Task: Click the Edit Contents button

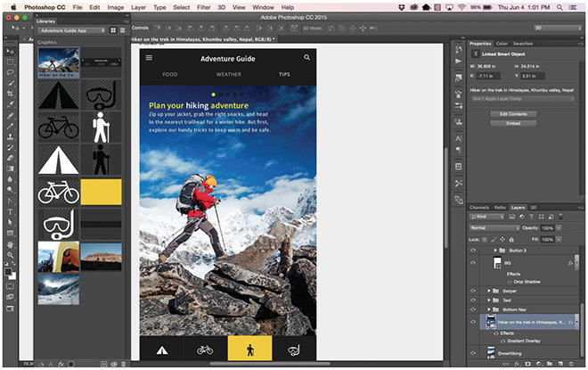Action: [x=513, y=114]
